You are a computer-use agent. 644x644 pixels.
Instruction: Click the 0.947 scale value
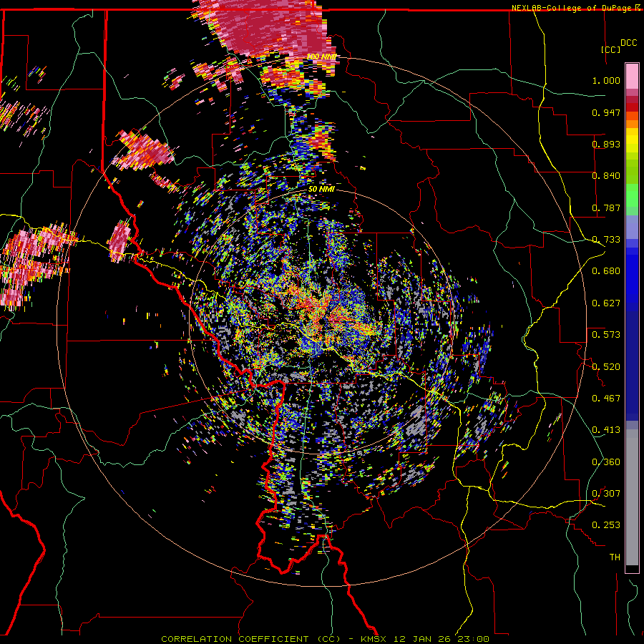point(606,112)
